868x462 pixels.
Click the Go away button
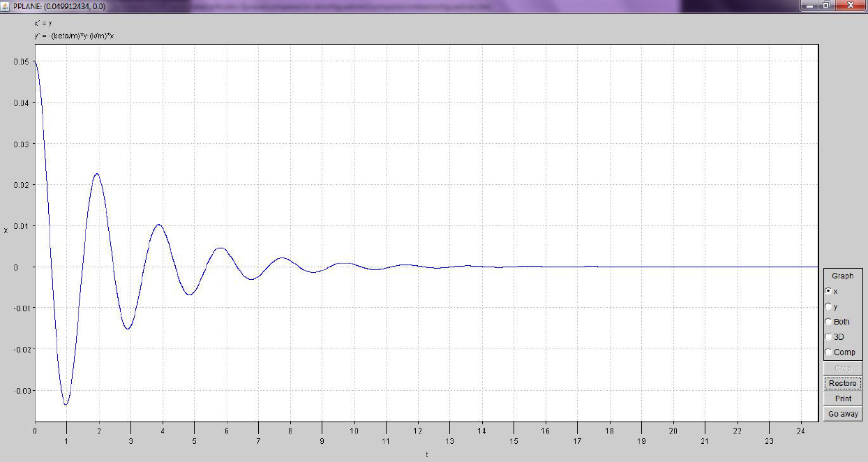pos(843,414)
